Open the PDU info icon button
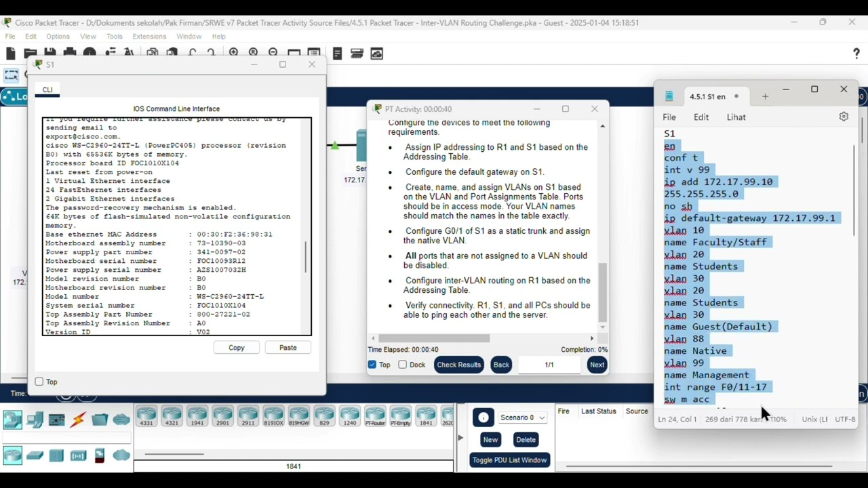This screenshot has height=488, width=868. coord(484,418)
